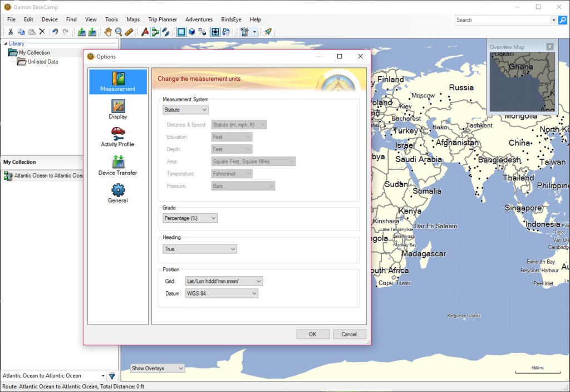Image resolution: width=570 pixels, height=392 pixels.
Task: Click the Search input field
Action: (503, 20)
